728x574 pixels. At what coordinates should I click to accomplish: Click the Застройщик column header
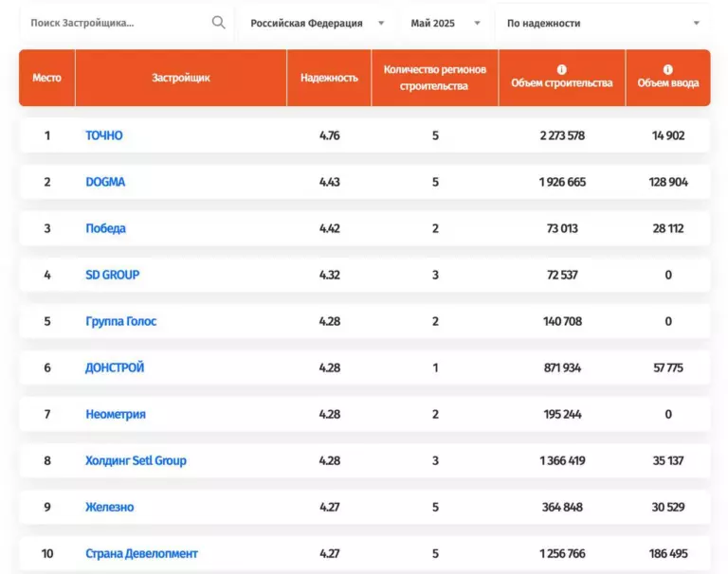click(181, 78)
